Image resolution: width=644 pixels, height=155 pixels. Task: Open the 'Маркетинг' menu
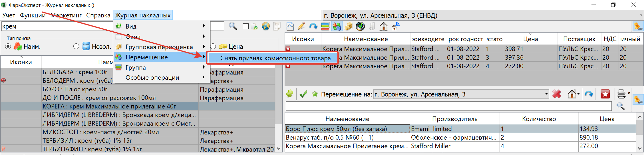pyautogui.click(x=66, y=15)
